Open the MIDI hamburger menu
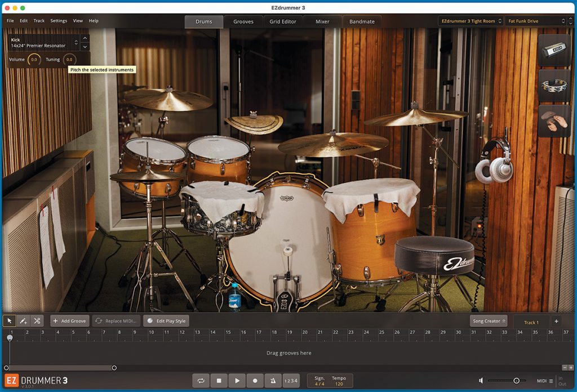The width and height of the screenshot is (577, 392). (551, 381)
